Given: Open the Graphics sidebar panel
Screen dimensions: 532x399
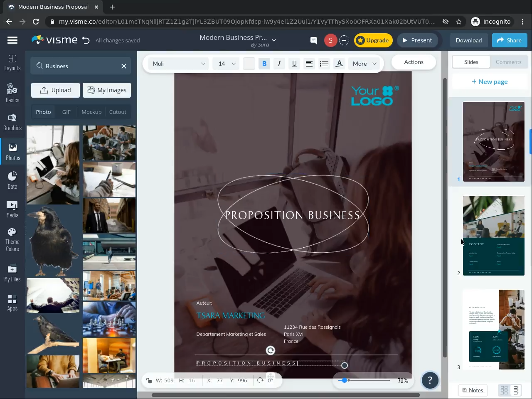Looking at the screenshot, I should [x=12, y=122].
